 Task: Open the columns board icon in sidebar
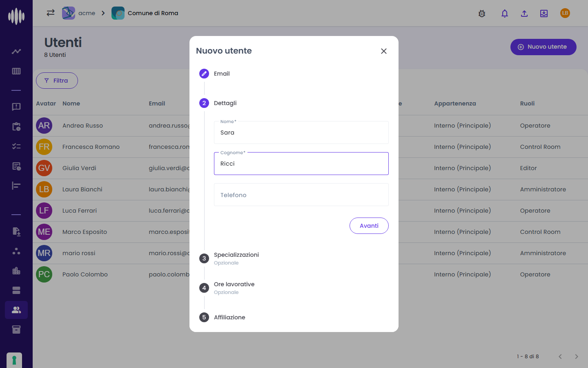(16, 71)
